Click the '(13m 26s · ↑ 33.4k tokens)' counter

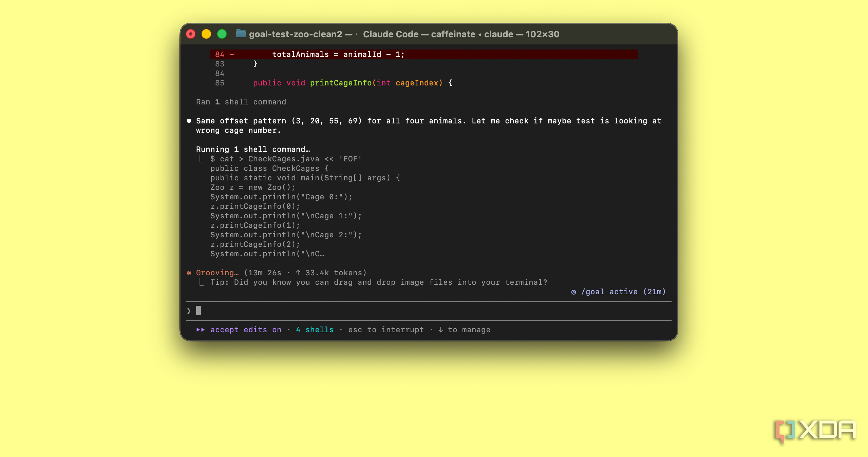pyautogui.click(x=305, y=273)
